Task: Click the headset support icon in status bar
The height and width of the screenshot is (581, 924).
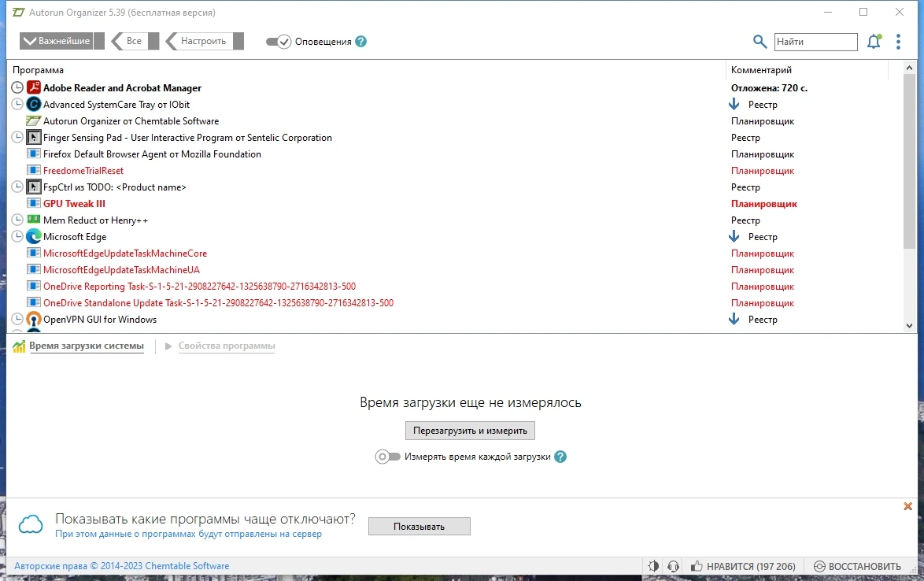Action: (673, 566)
